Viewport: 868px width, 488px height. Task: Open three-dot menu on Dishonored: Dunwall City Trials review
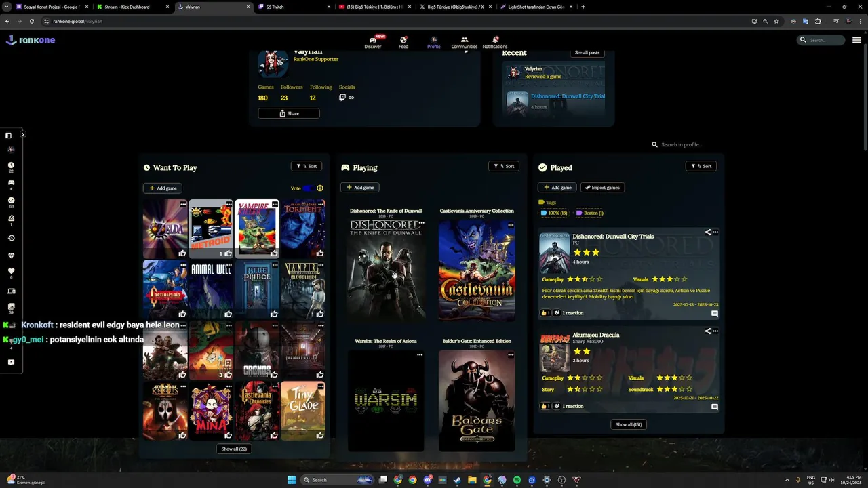715,232
